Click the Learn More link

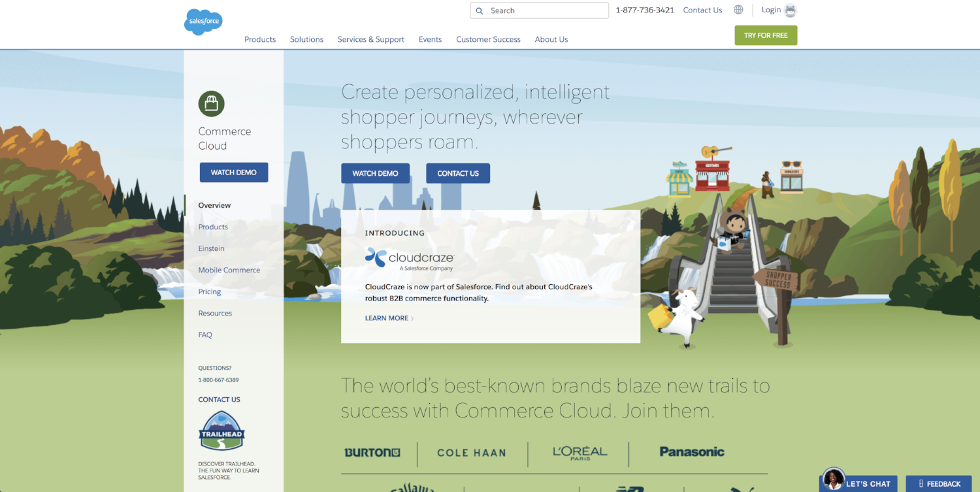tap(387, 318)
